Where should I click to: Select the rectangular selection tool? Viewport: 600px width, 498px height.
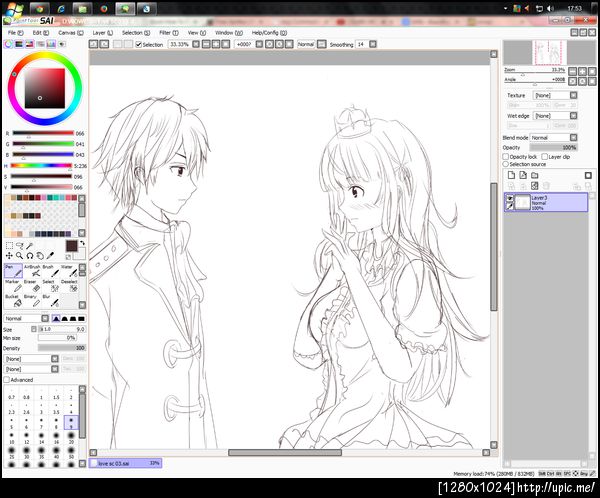coord(9,245)
